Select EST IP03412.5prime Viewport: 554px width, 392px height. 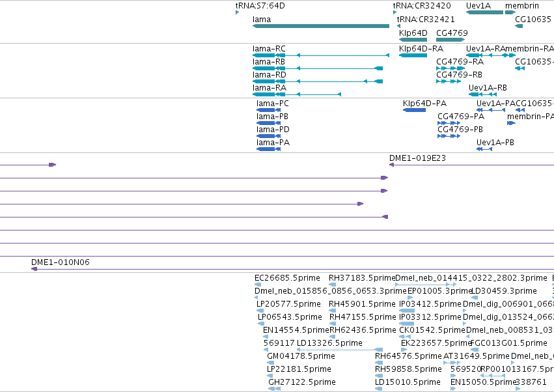tap(406, 311)
